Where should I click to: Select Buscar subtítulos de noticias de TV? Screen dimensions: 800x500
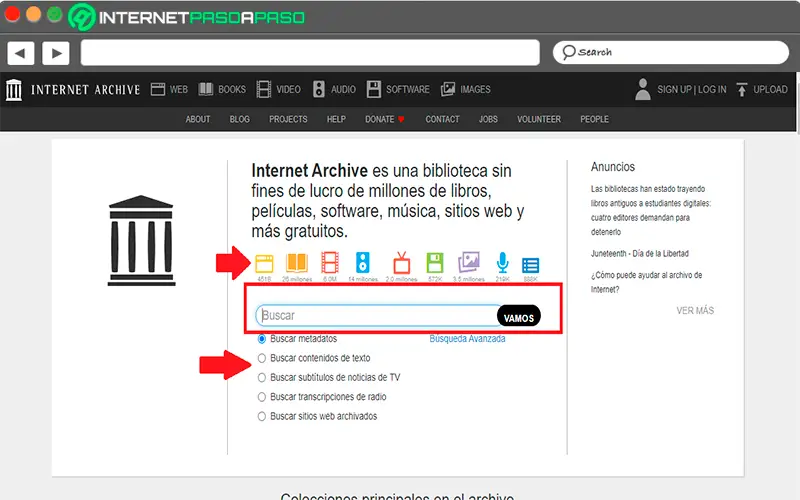tap(262, 378)
